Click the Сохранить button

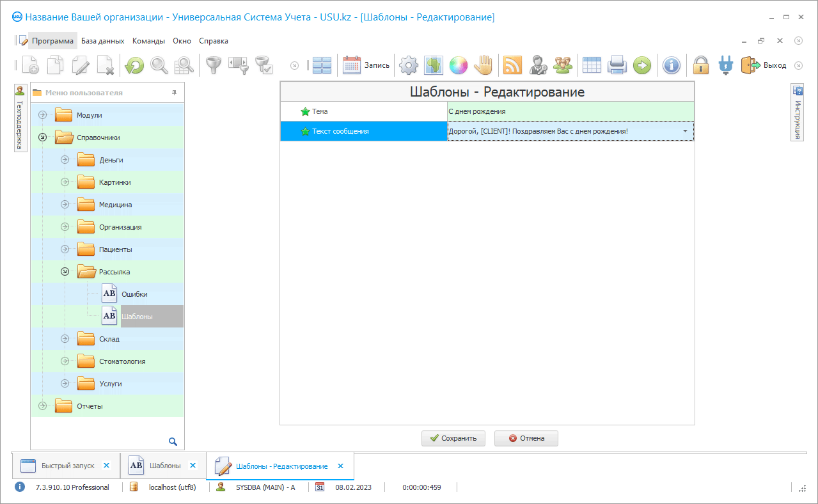[x=453, y=438]
